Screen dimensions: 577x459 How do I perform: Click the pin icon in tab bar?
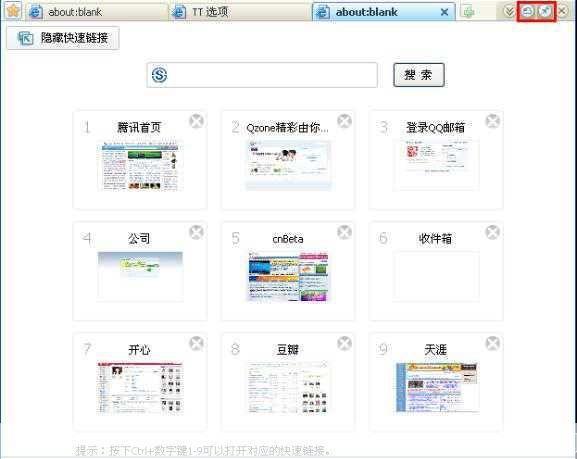click(545, 11)
